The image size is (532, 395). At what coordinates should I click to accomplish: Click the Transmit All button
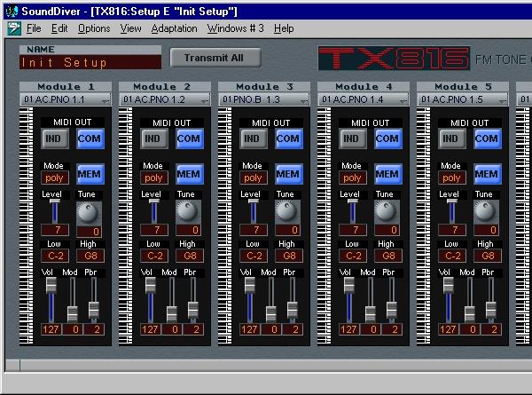(x=215, y=58)
